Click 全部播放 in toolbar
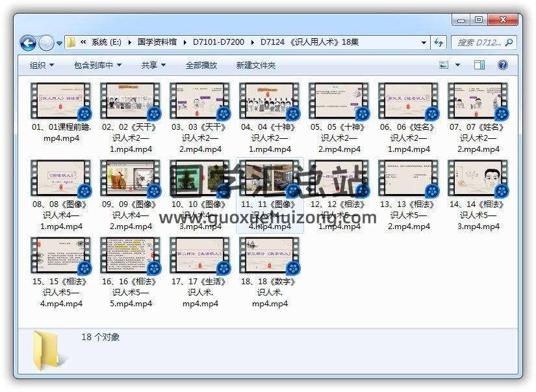 (201, 65)
